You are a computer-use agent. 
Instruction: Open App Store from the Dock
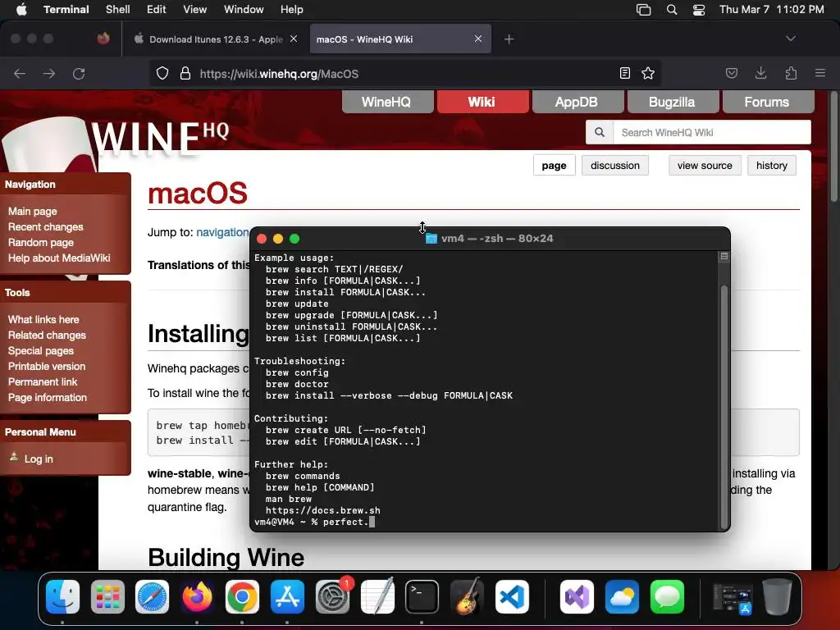[x=288, y=596]
